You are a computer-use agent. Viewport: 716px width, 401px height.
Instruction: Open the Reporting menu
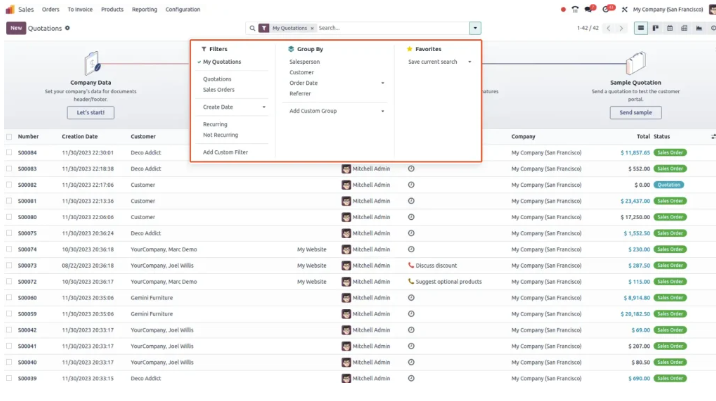tap(144, 9)
